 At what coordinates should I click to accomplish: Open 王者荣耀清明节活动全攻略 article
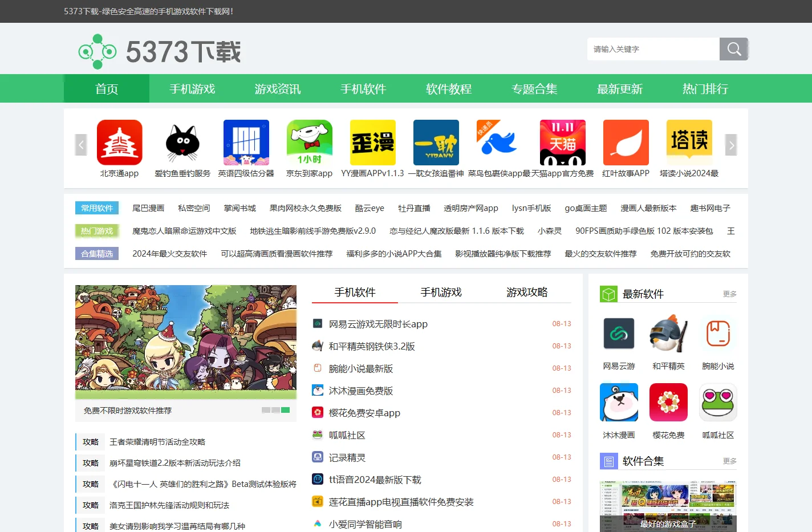(x=157, y=442)
